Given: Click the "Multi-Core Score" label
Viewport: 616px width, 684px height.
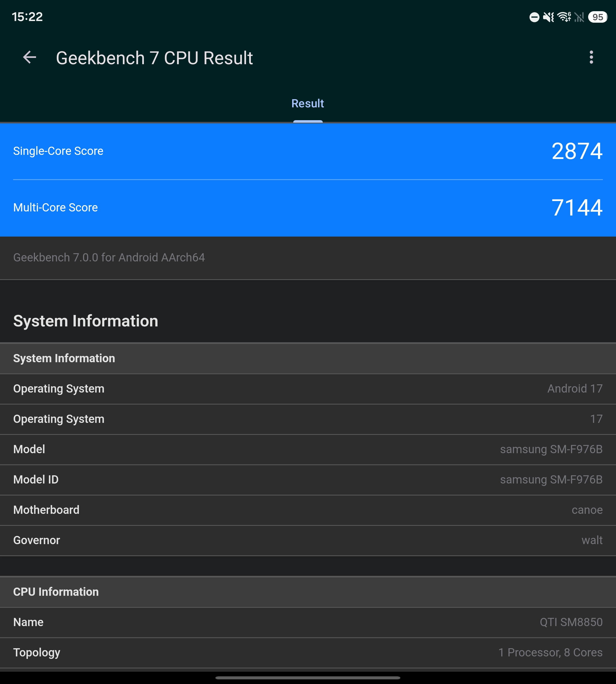Looking at the screenshot, I should [x=55, y=208].
